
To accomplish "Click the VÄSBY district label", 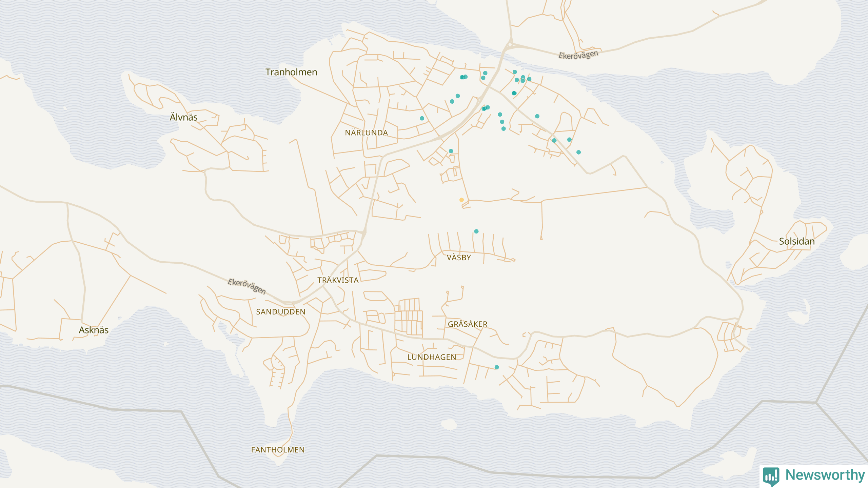I will [x=459, y=258].
